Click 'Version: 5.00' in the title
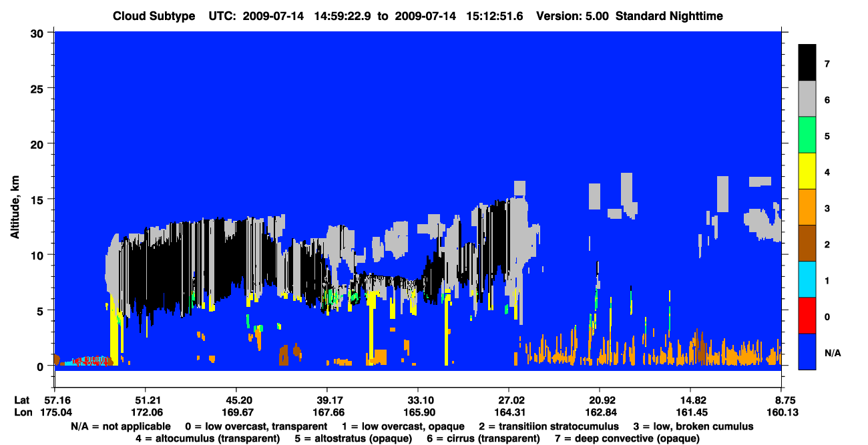Screen dimensions: 868x445 571,16
